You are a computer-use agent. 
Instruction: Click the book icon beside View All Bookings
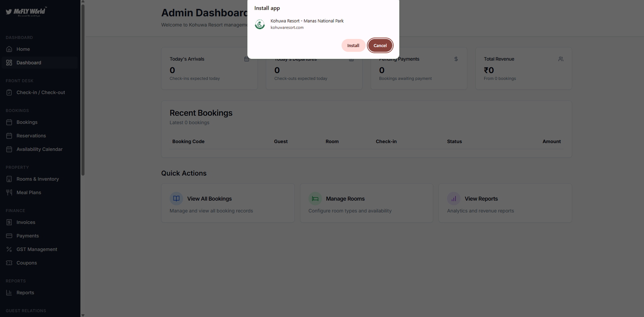click(176, 199)
